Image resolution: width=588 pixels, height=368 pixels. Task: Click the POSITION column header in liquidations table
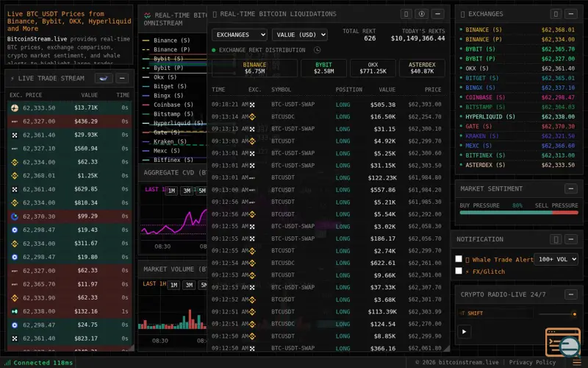tap(348, 90)
